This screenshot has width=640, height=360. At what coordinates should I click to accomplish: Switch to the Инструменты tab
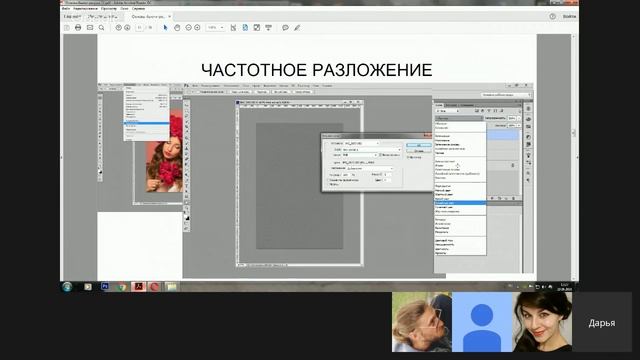(x=103, y=17)
